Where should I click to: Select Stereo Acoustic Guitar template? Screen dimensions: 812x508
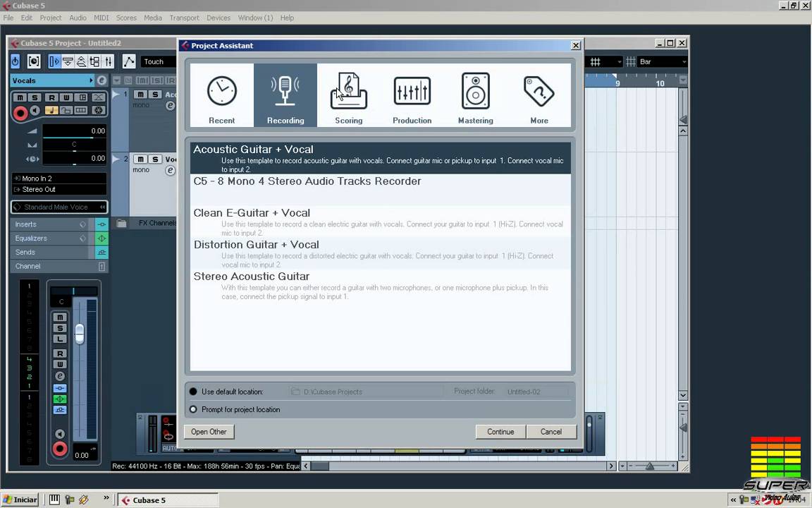pos(380,286)
